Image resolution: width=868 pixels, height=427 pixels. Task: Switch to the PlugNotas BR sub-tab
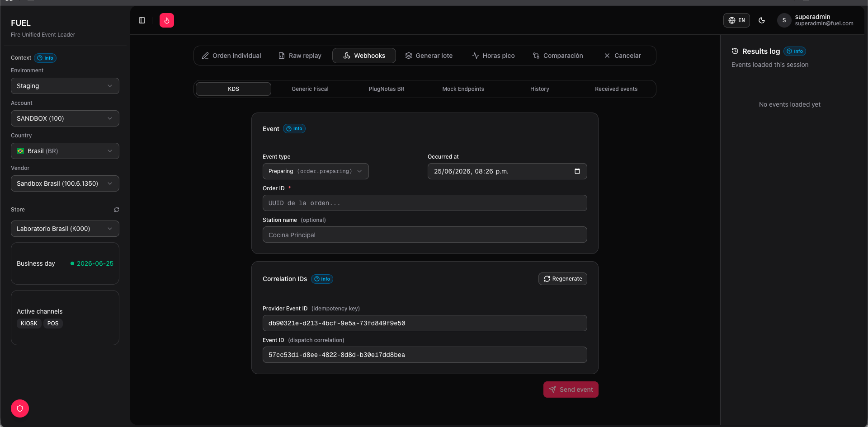click(387, 89)
